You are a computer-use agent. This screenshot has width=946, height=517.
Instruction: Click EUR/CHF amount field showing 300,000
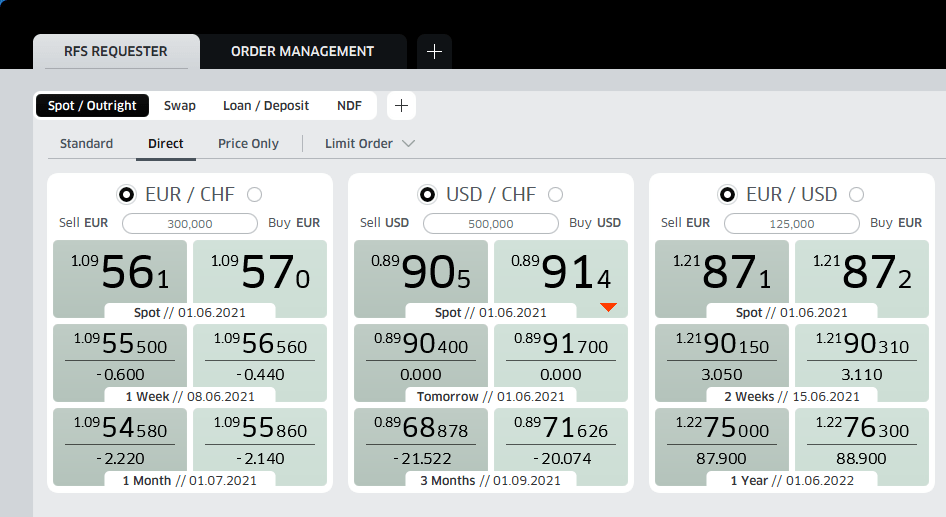[x=190, y=224]
